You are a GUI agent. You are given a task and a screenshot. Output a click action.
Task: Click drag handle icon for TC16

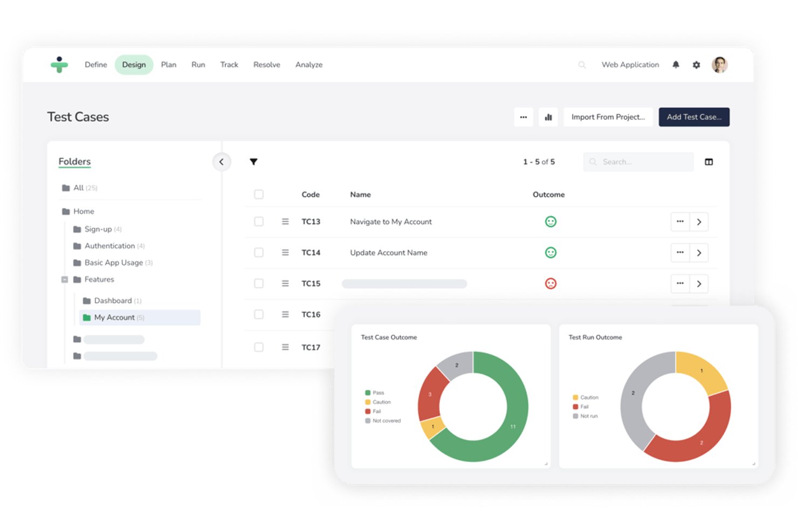(285, 314)
